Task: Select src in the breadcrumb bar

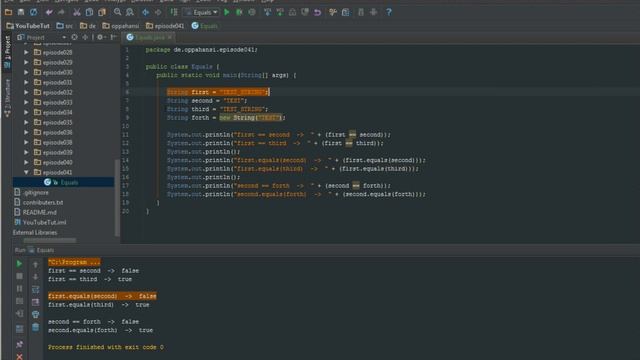Action: 64,26
